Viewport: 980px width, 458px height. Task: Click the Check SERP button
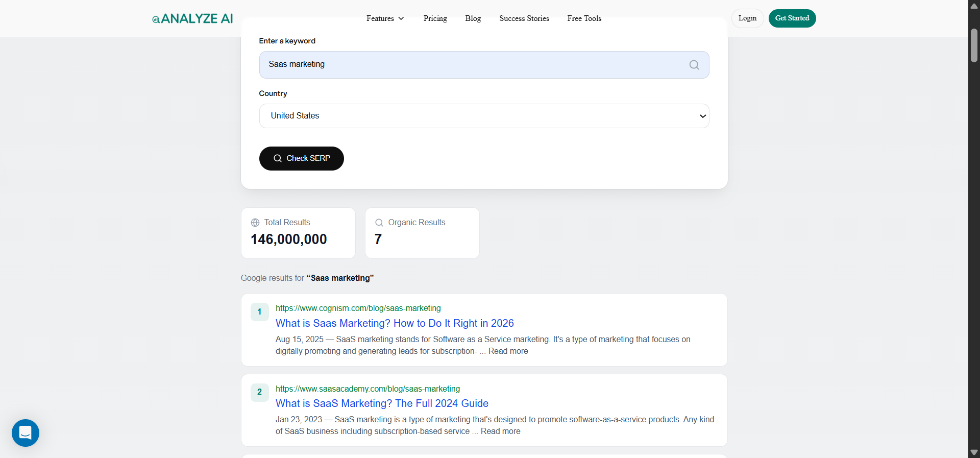pyautogui.click(x=302, y=158)
